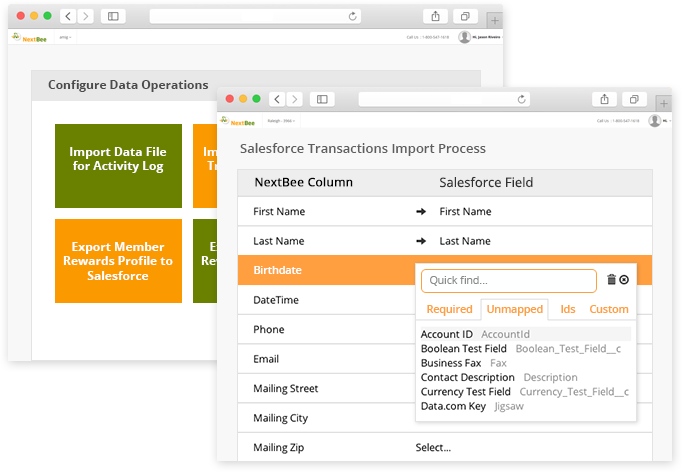Click Last Name Salesforce field value
682x472 pixels.
465,241
